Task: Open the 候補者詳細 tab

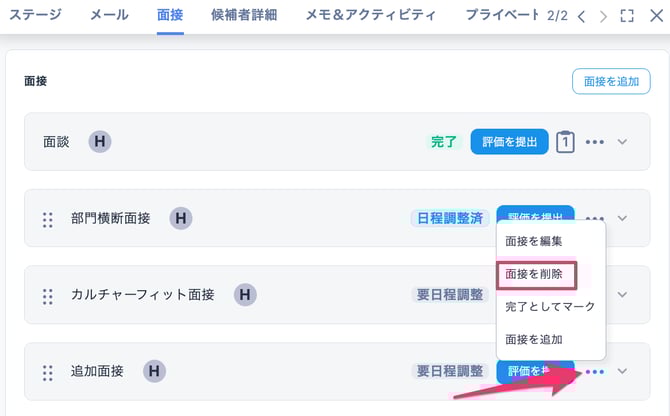Action: 244,15
